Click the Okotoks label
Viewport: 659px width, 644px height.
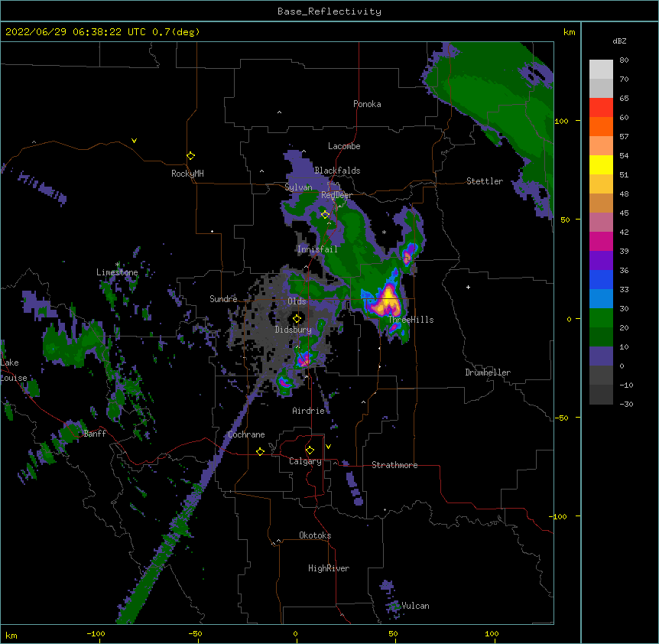tap(315, 535)
